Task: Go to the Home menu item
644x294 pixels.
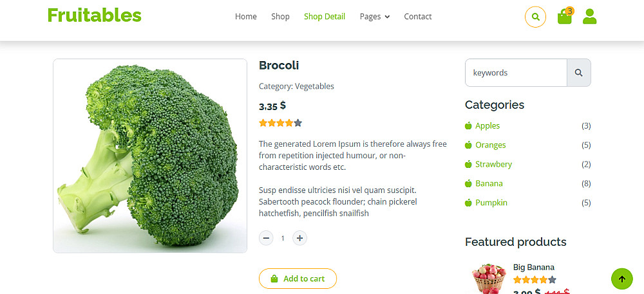Action: (246, 17)
